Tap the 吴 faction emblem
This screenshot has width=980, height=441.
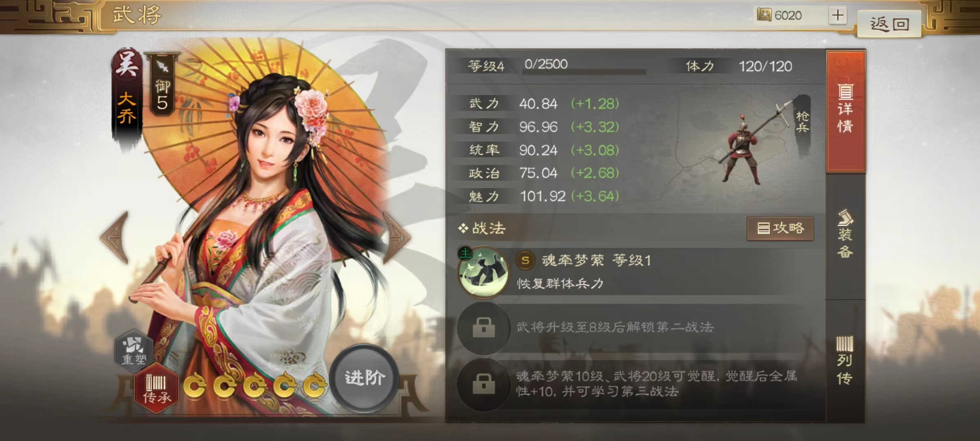[127, 64]
